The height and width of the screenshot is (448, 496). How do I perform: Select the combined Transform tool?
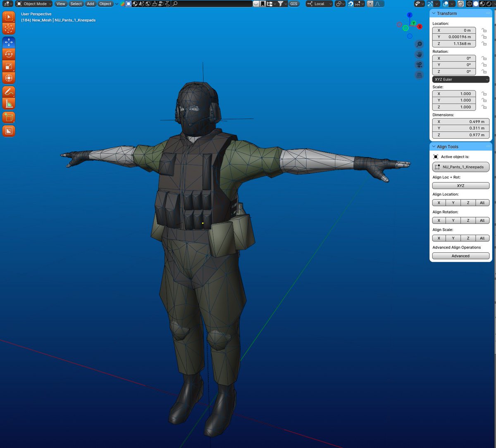point(9,78)
